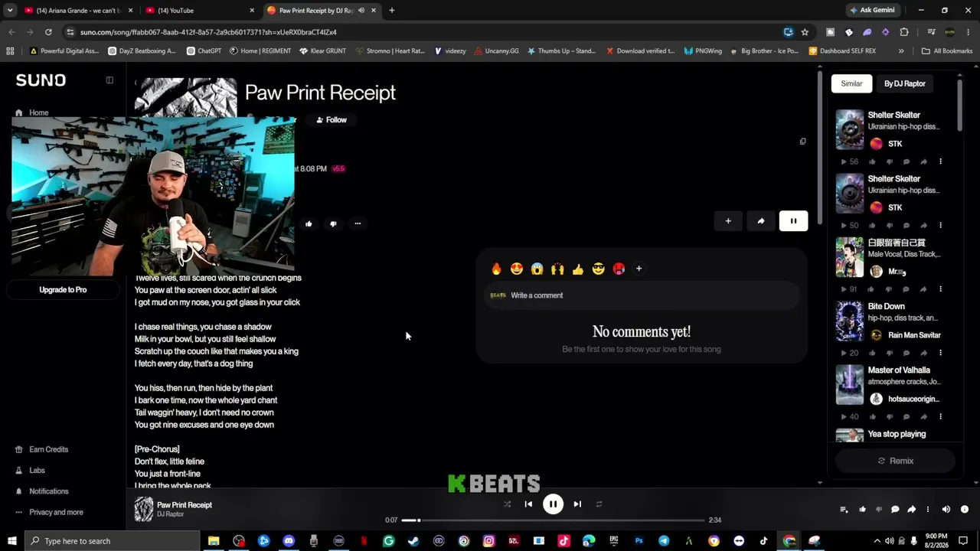Viewport: 980px width, 551px height.
Task: React with the thumbs up emoji
Action: tap(578, 269)
